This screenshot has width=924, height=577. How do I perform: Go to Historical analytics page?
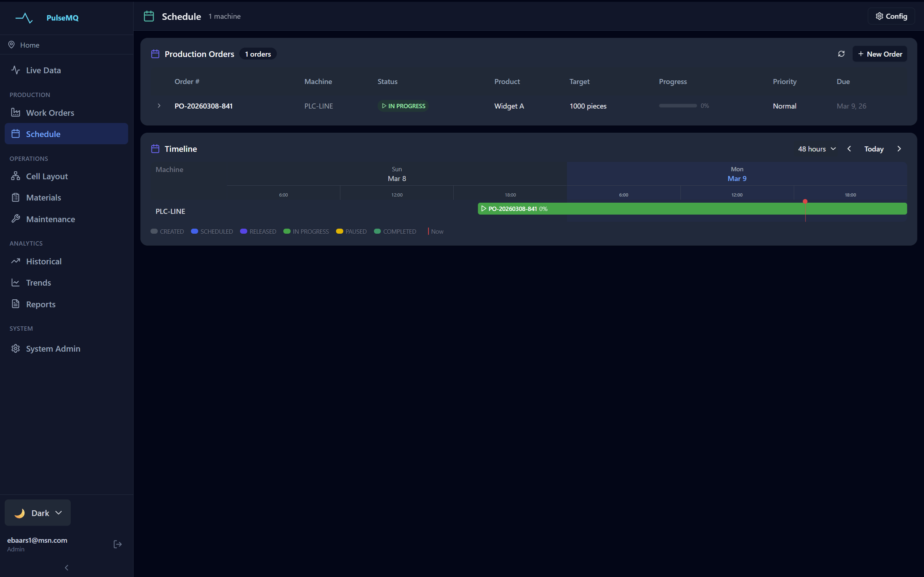tap(44, 261)
